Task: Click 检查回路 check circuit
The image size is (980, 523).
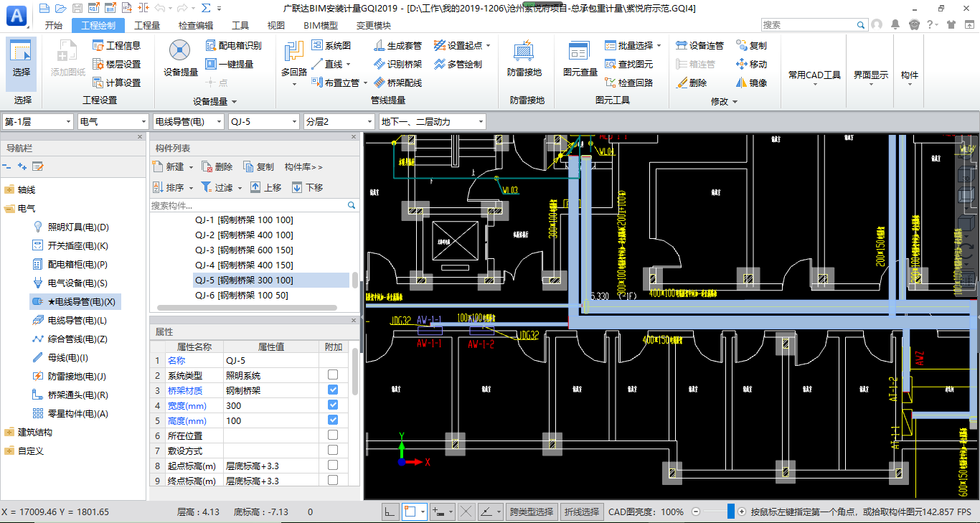Action: point(629,83)
